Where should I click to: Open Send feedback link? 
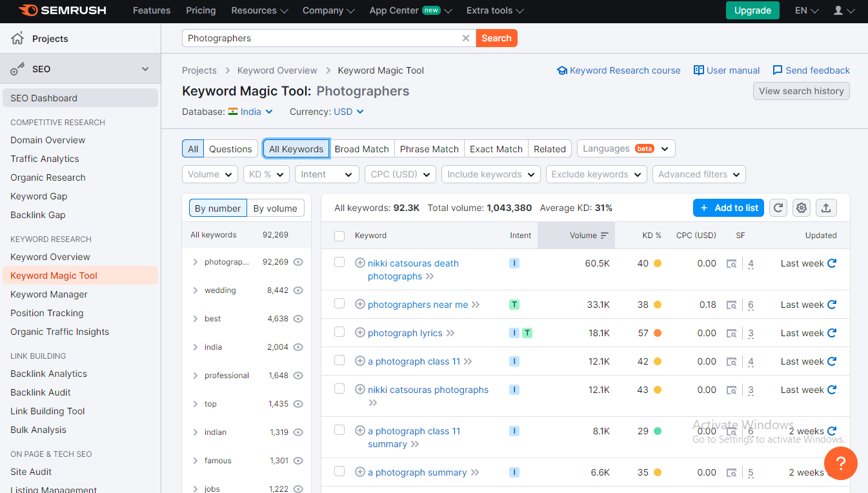(x=811, y=70)
